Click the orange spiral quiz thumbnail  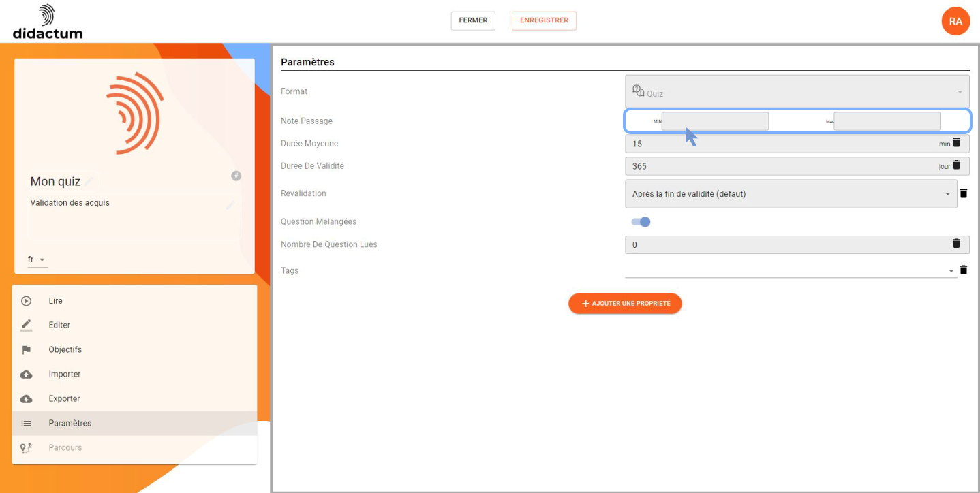click(134, 113)
